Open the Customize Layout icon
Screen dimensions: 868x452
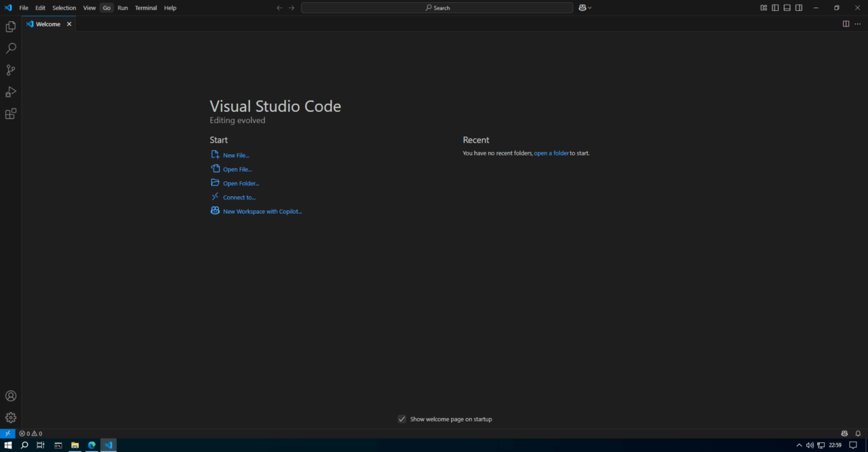pyautogui.click(x=764, y=7)
